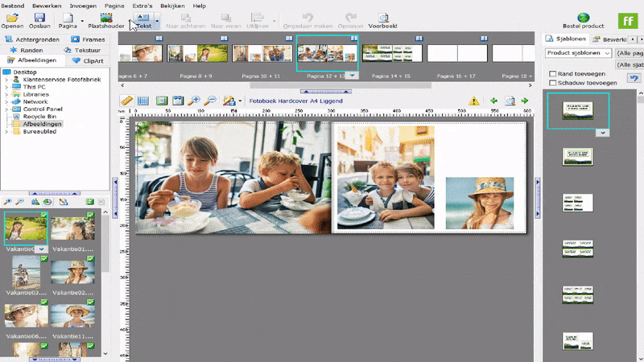Open the Invoegen menu
The image size is (644, 362).
pyautogui.click(x=83, y=6)
